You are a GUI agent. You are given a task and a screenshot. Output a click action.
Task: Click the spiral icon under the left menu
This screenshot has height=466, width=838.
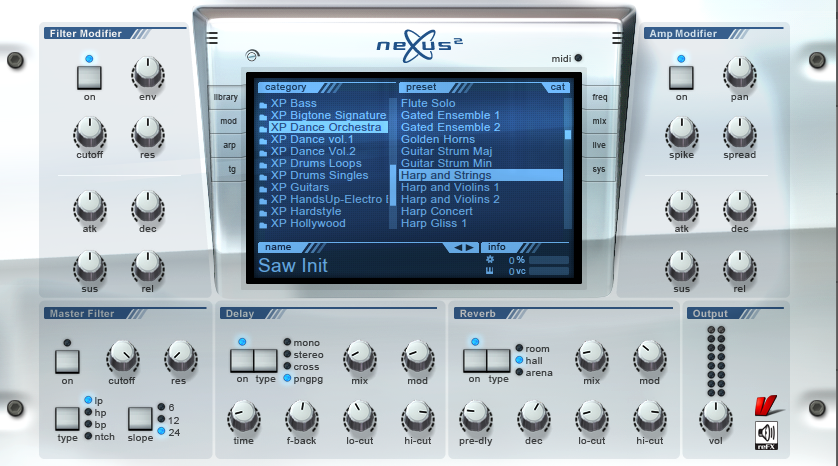click(252, 55)
